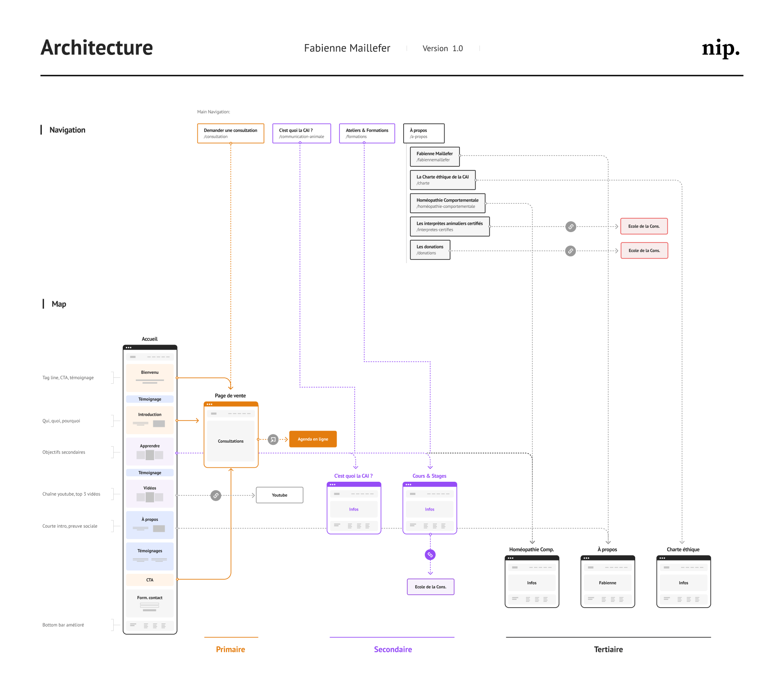Click the Ecole de la Cons. box beside interprètes
This screenshot has height=690, width=784.
644,226
